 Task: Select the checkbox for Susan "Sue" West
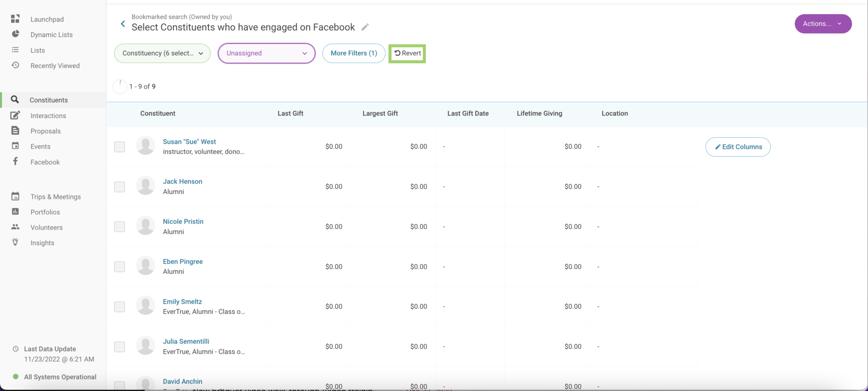[x=120, y=147]
